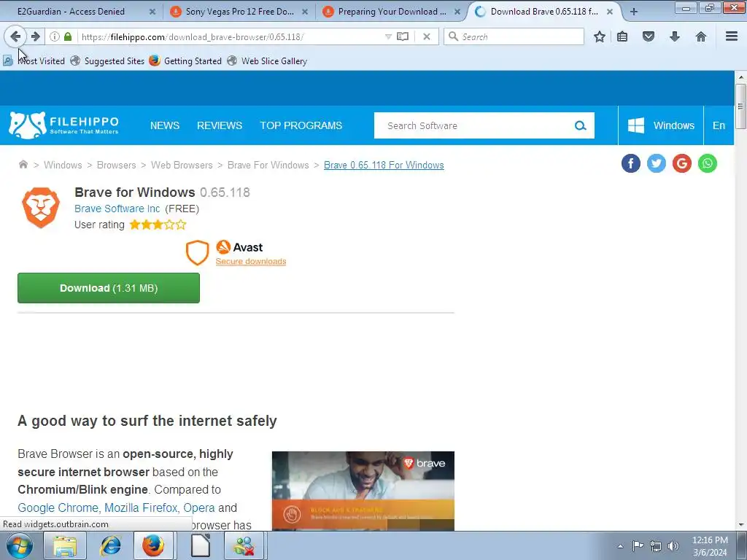
Task: Click the page vertical scrollbar thumb
Action: [x=741, y=106]
